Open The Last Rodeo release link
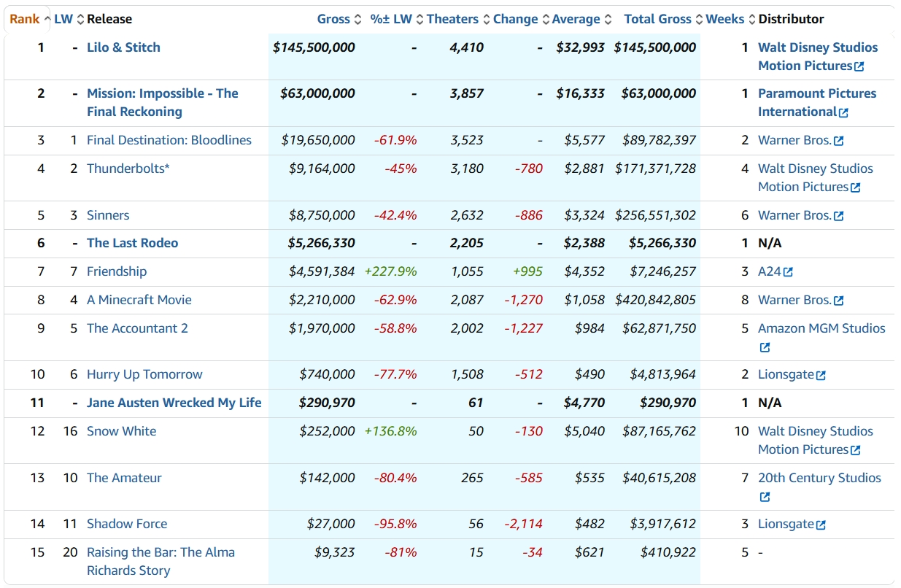Image resolution: width=901 pixels, height=588 pixels. tap(133, 243)
